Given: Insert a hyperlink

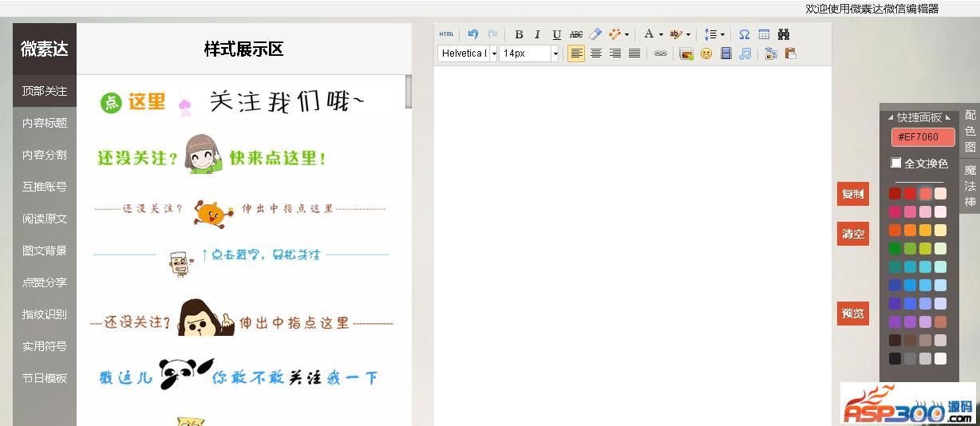Looking at the screenshot, I should [660, 53].
